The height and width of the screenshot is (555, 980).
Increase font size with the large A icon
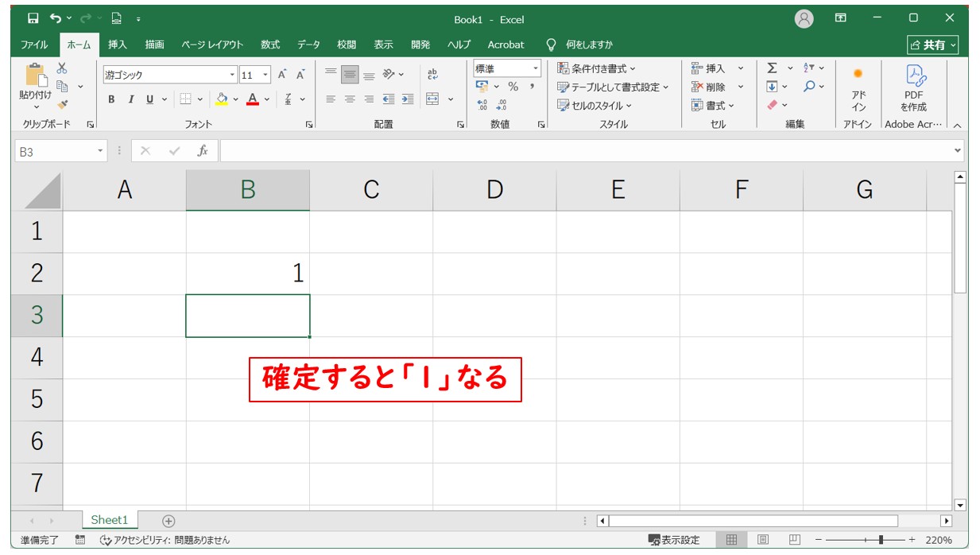click(282, 75)
